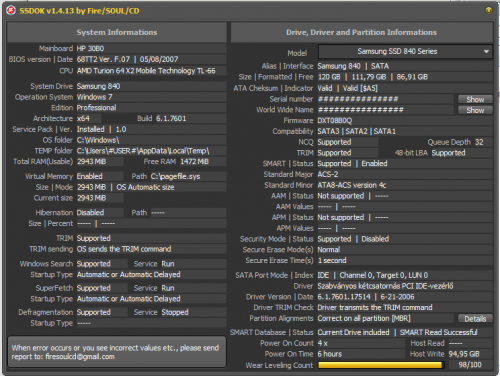The height and width of the screenshot is (376, 500).
Task: Select Build value 6.1.7601
Action: 171,119
